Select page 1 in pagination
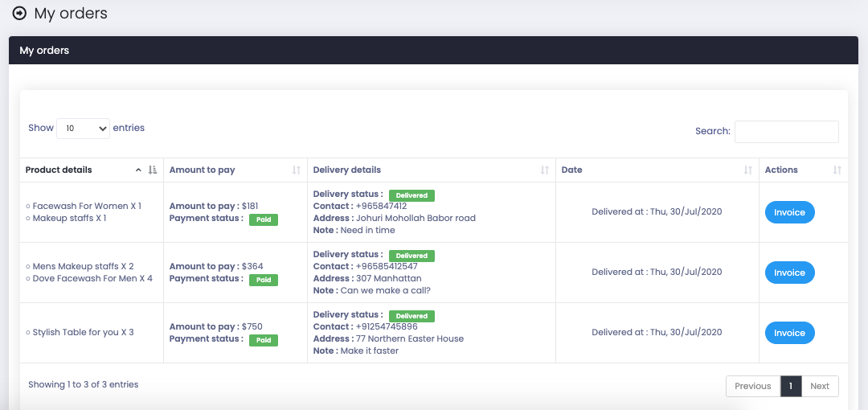868x410 pixels. (791, 386)
